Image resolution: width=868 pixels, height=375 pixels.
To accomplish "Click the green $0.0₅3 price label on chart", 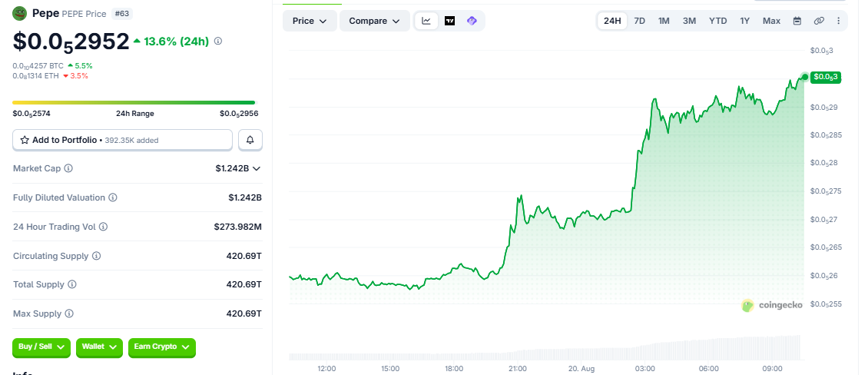I will tap(826, 77).
